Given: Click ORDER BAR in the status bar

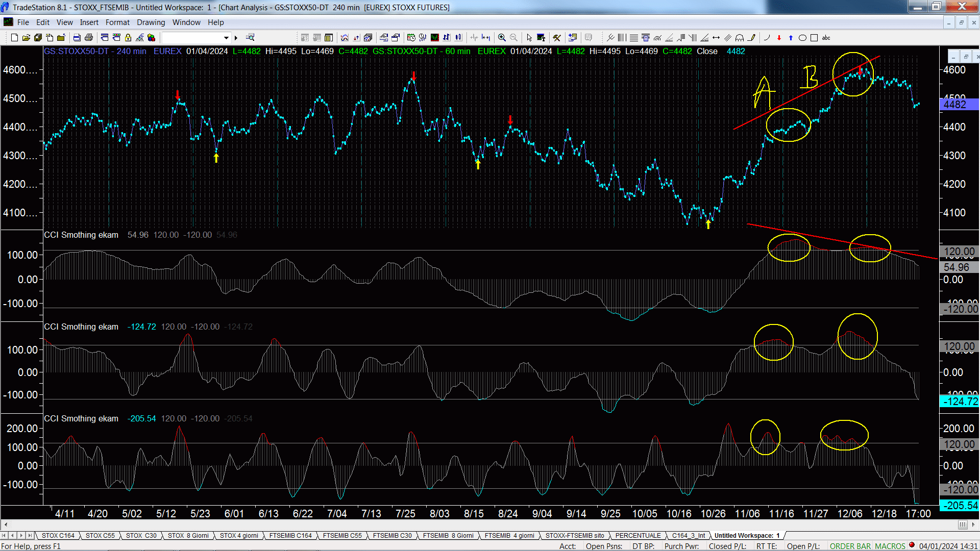Looking at the screenshot, I should tap(850, 546).
